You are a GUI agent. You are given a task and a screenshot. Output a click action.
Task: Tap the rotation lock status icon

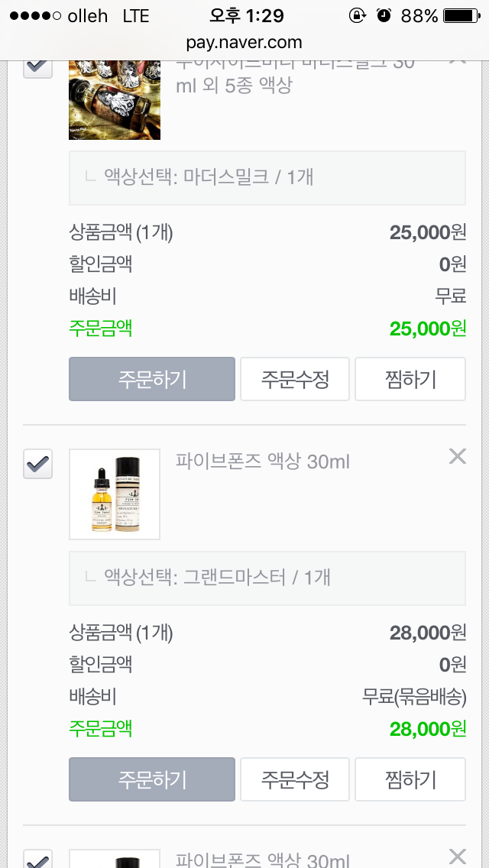pos(357,16)
